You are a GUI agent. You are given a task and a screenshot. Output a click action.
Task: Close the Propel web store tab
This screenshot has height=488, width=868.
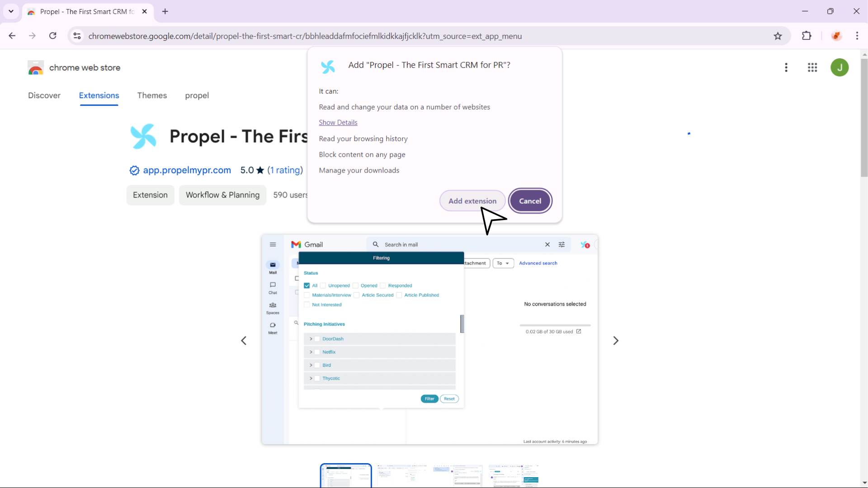click(145, 11)
